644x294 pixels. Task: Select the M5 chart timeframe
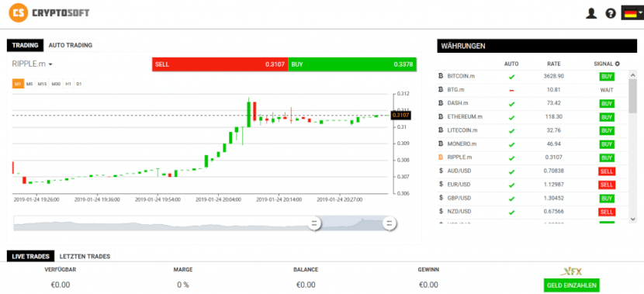(29, 84)
